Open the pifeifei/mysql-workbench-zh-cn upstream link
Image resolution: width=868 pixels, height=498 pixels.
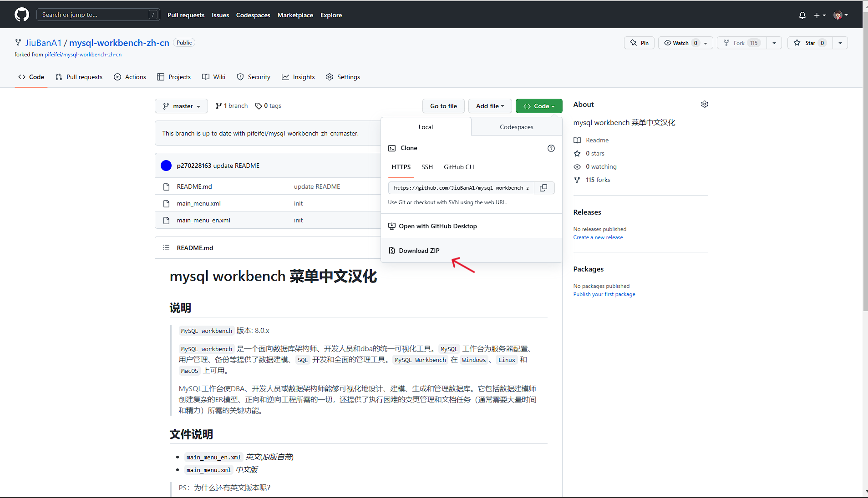[83, 55]
